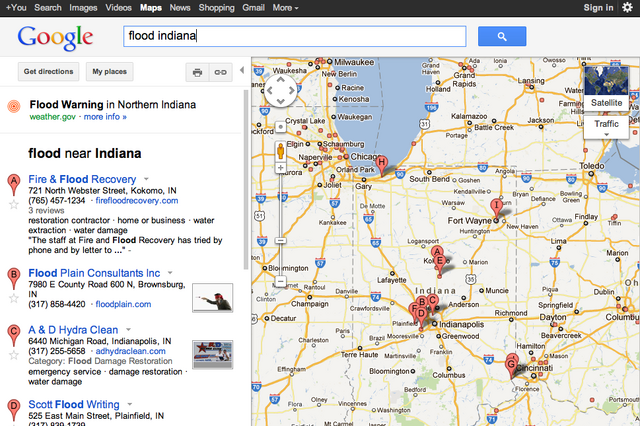
Task: Open Scott Flood Writing listing
Action: pos(74,404)
